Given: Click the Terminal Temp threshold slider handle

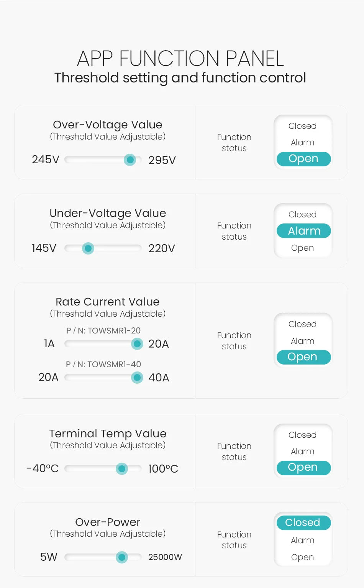Looking at the screenshot, I should 122,468.
